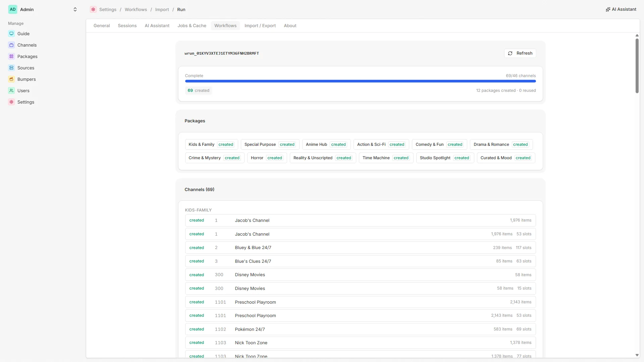
Task: Click the settings icon in the breadcrumb
Action: 93,9
